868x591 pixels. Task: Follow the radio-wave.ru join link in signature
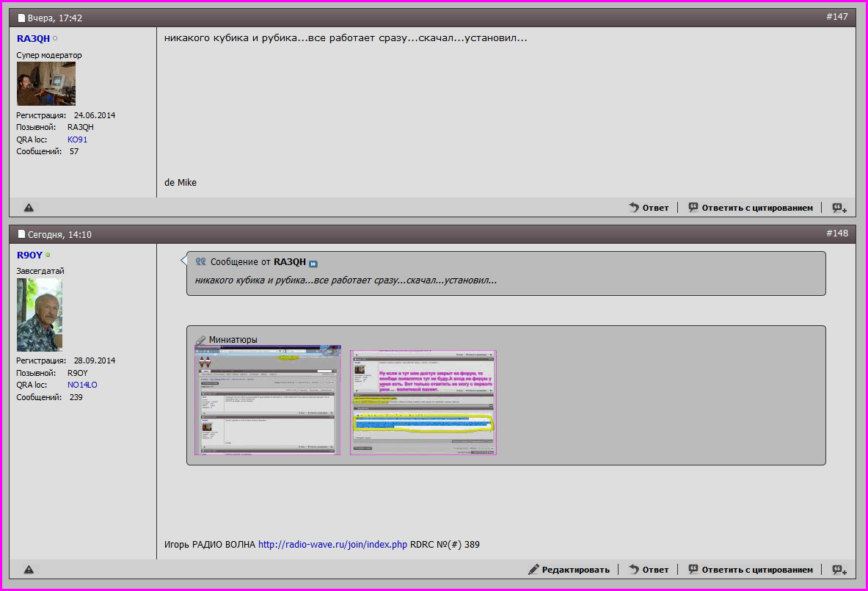332,545
